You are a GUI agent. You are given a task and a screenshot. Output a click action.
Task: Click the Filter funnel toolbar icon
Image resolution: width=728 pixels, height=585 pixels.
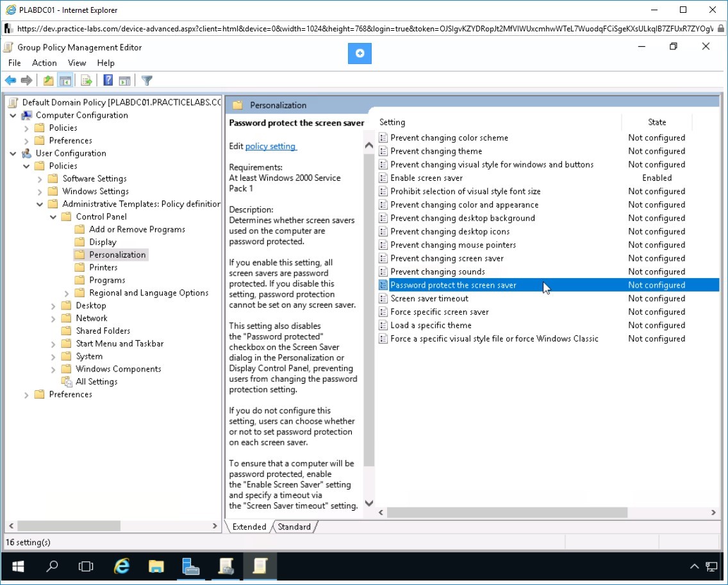point(147,80)
